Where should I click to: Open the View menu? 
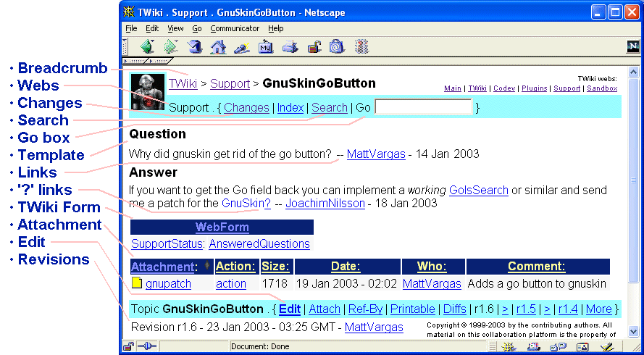click(175, 28)
